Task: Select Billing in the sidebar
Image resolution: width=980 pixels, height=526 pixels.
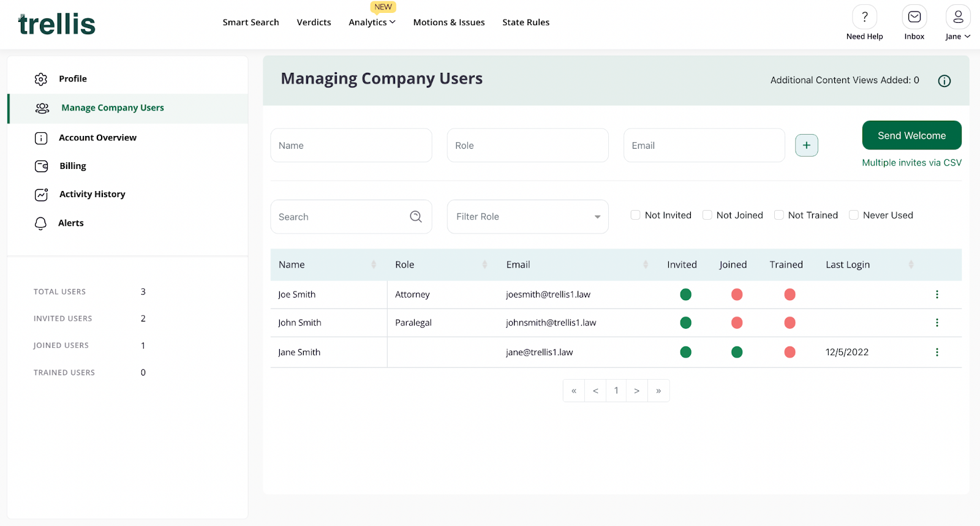Action: tap(73, 166)
